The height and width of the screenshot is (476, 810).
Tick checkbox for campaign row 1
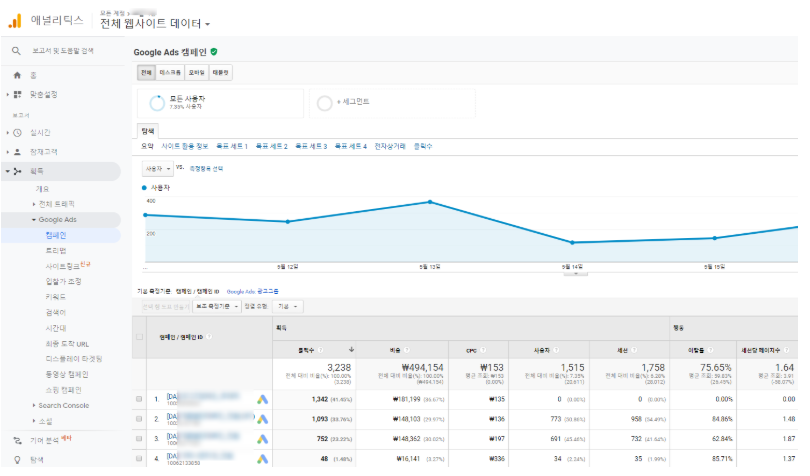click(139, 399)
